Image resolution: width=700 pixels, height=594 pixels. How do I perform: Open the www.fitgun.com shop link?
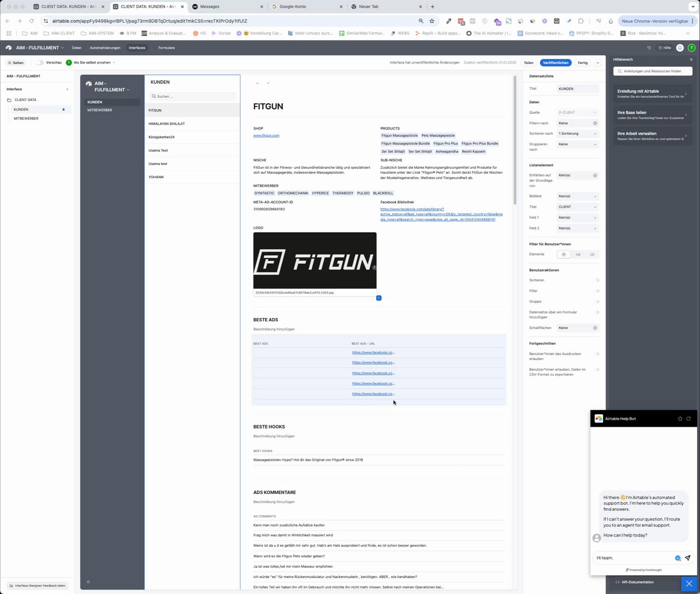266,136
